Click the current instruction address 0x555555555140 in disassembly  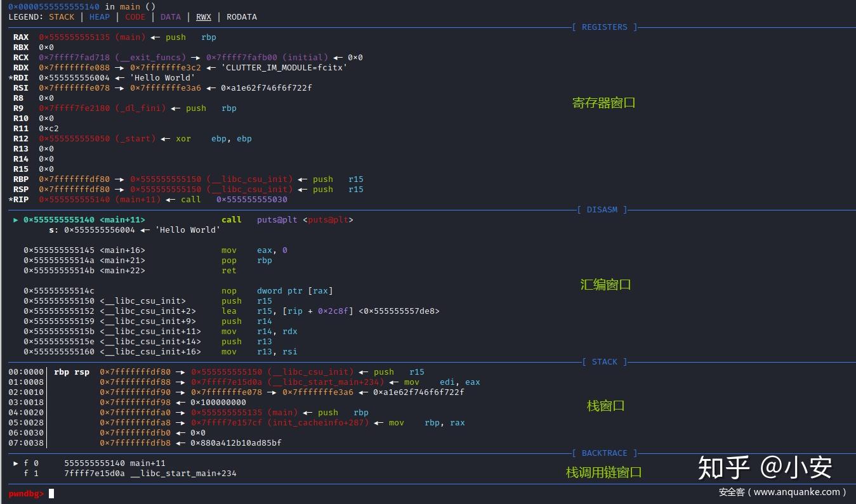59,219
